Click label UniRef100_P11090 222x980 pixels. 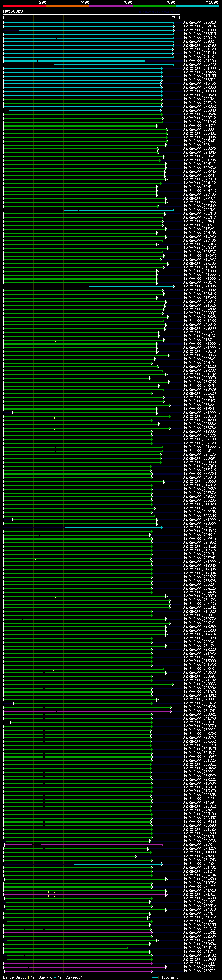[x=199, y=91]
